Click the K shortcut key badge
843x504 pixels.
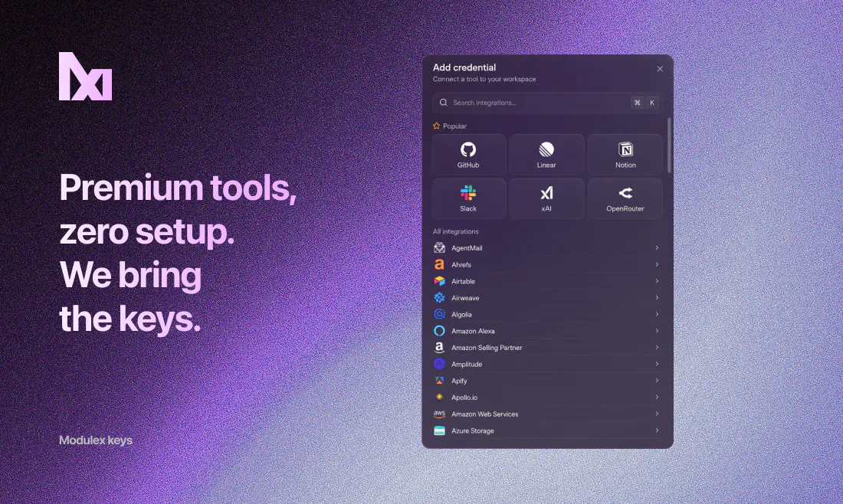(652, 103)
